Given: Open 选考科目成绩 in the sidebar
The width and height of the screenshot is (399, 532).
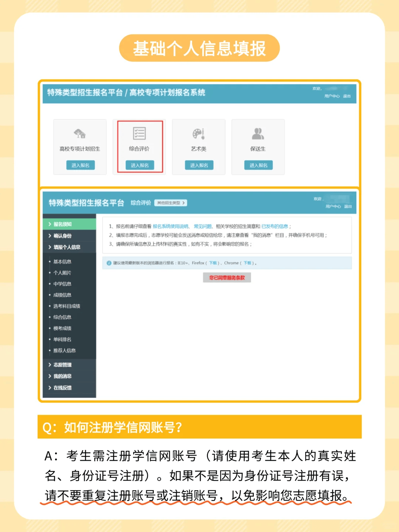Looking at the screenshot, I should (x=66, y=306).
